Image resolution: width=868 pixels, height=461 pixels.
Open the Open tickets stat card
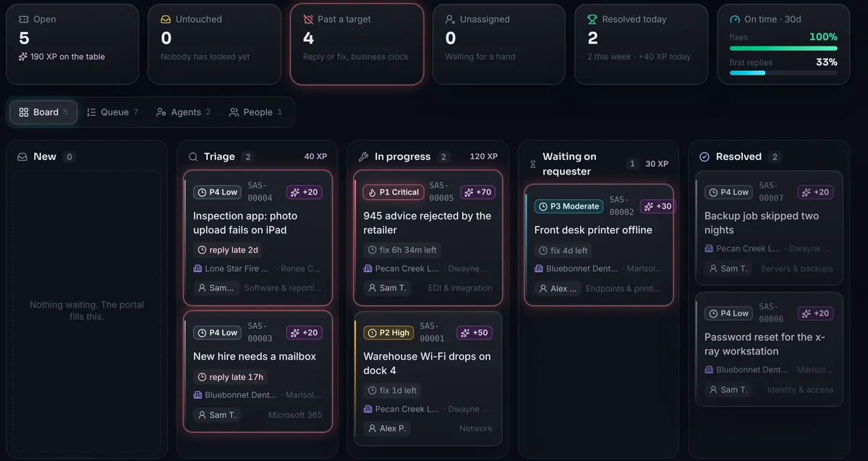click(72, 44)
